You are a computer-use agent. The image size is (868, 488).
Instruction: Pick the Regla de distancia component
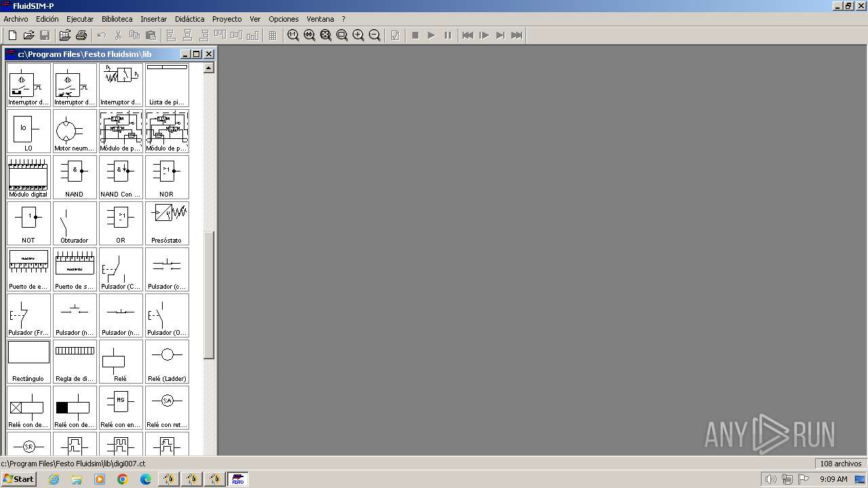click(75, 362)
